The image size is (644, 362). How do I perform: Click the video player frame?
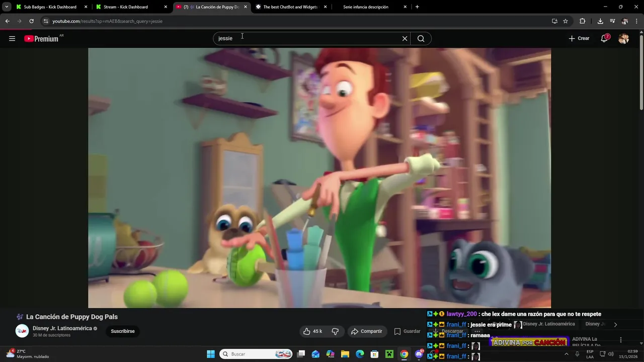click(x=319, y=178)
